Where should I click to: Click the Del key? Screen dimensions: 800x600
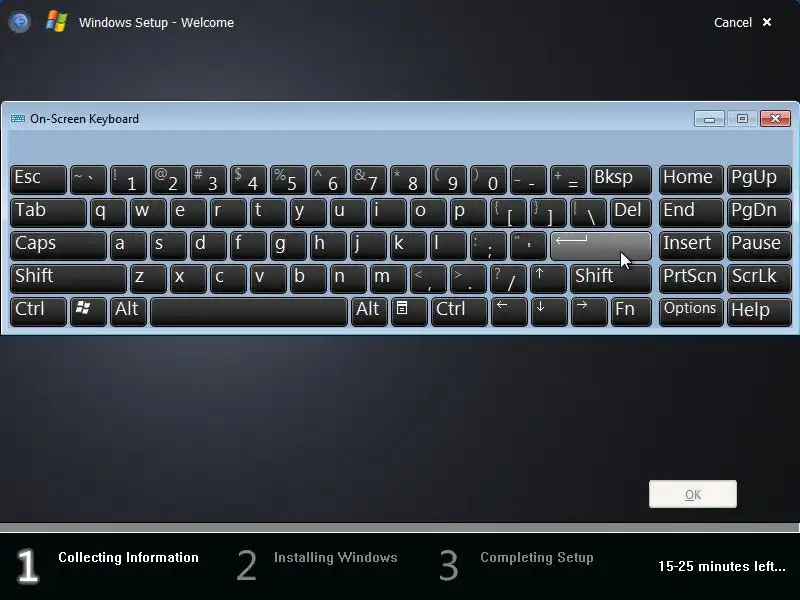pos(631,213)
